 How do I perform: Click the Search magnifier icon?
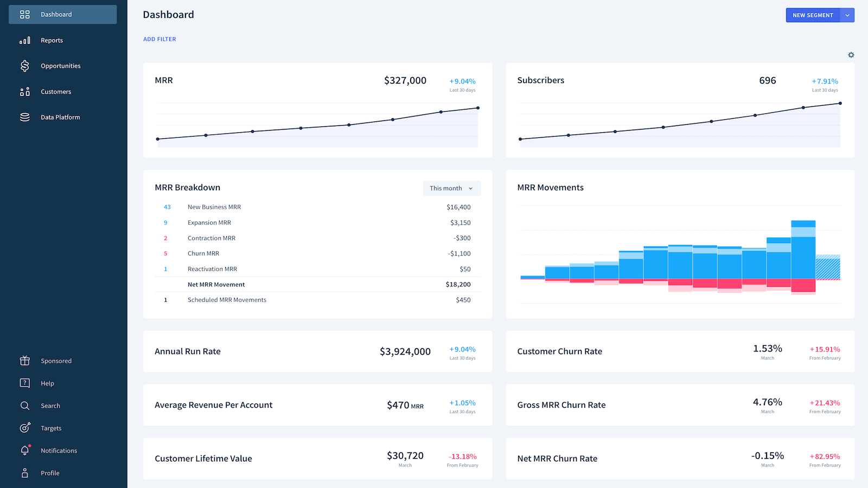pyautogui.click(x=25, y=406)
